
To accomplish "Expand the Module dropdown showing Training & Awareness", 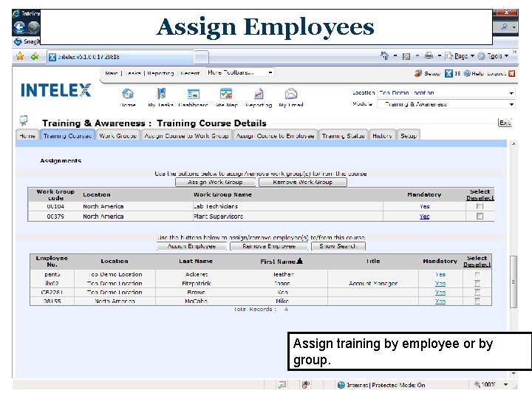I will click(511, 104).
